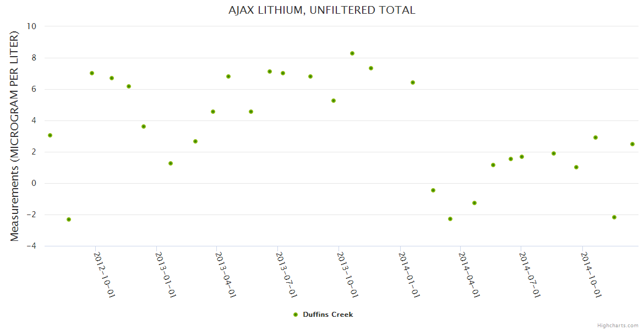
Task: Select the lowest point before 2012-10-01
Action: tap(69, 219)
